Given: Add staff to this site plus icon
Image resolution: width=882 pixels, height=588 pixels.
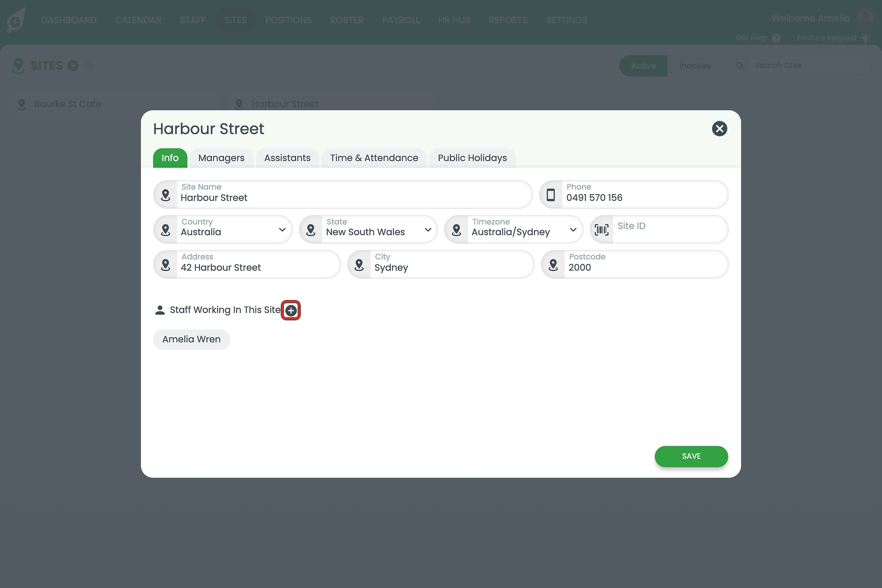Looking at the screenshot, I should coord(291,311).
